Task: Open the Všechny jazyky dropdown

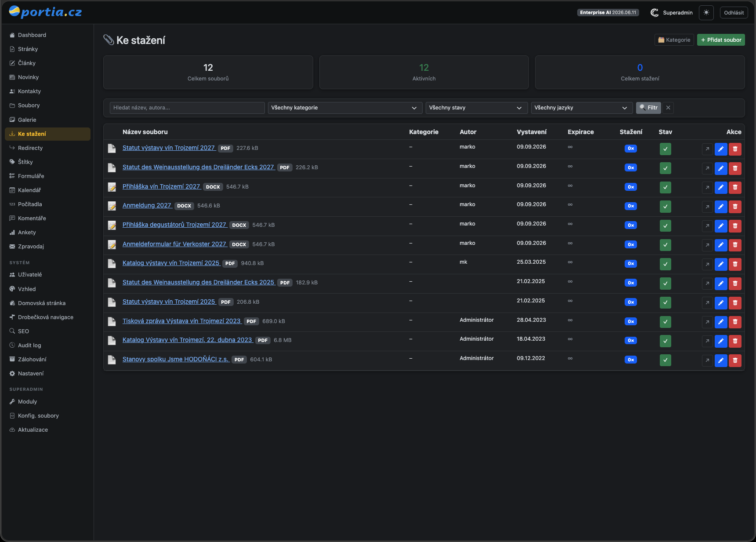Action: tap(582, 108)
